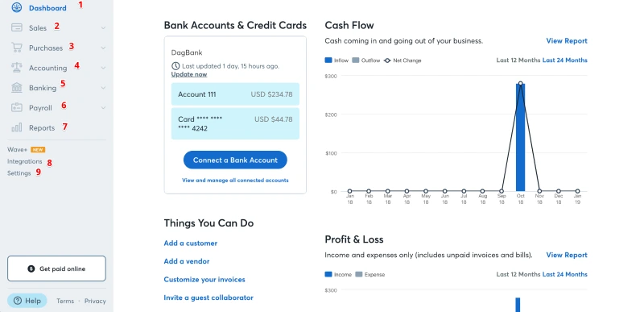The width and height of the screenshot is (644, 312).
Task: Click the USD $234.78 balance
Action: pos(271,94)
